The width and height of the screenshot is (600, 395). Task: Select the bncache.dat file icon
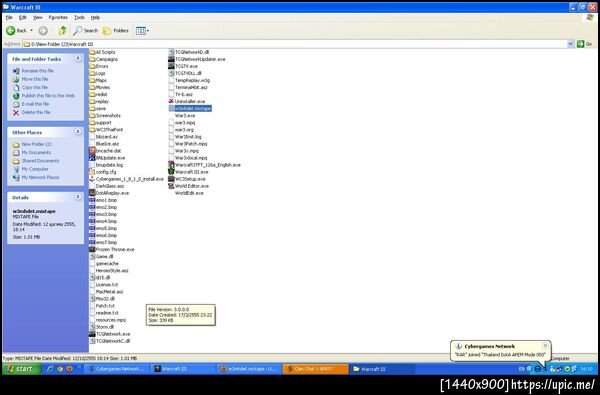point(92,151)
